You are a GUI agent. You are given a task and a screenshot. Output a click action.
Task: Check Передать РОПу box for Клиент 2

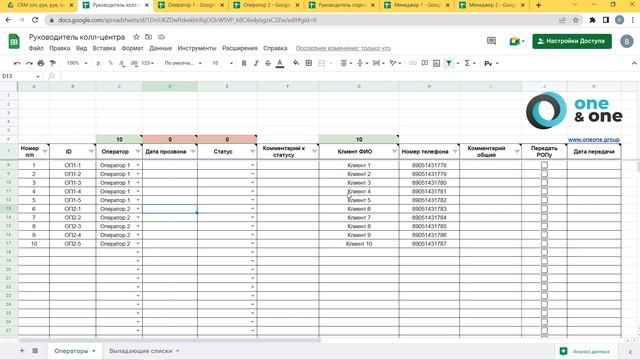point(544,174)
